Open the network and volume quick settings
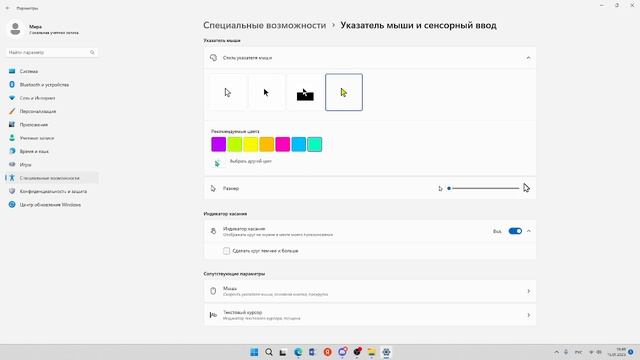640x360 pixels. click(x=595, y=352)
